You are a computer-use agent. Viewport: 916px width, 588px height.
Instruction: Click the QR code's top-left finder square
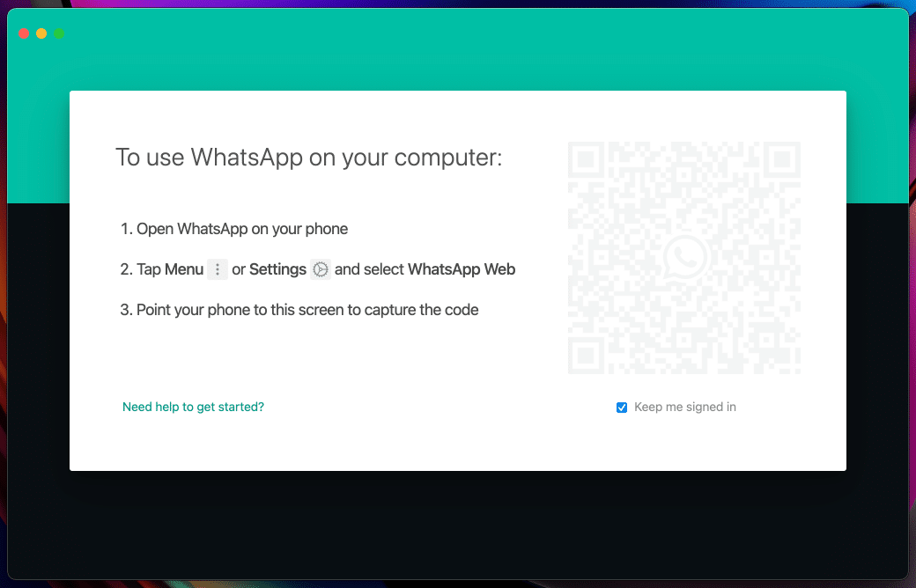click(586, 159)
